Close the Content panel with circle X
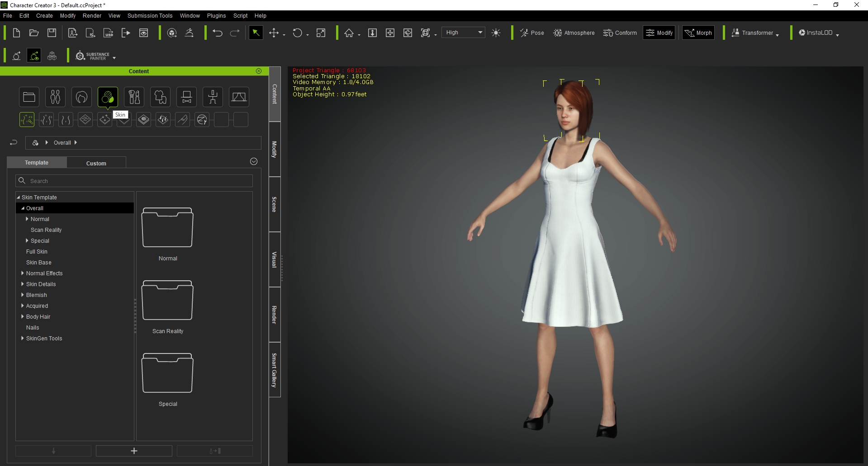The width and height of the screenshot is (868, 466). [259, 71]
